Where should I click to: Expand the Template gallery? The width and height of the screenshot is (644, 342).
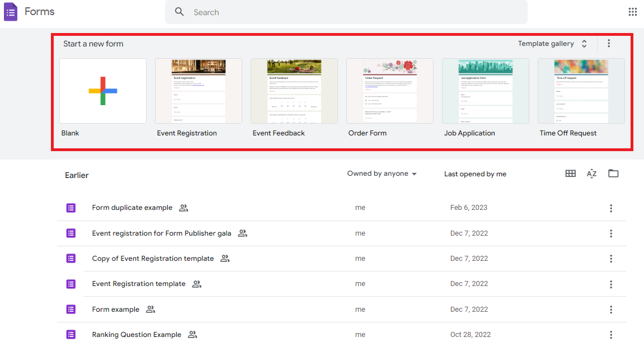tap(552, 44)
